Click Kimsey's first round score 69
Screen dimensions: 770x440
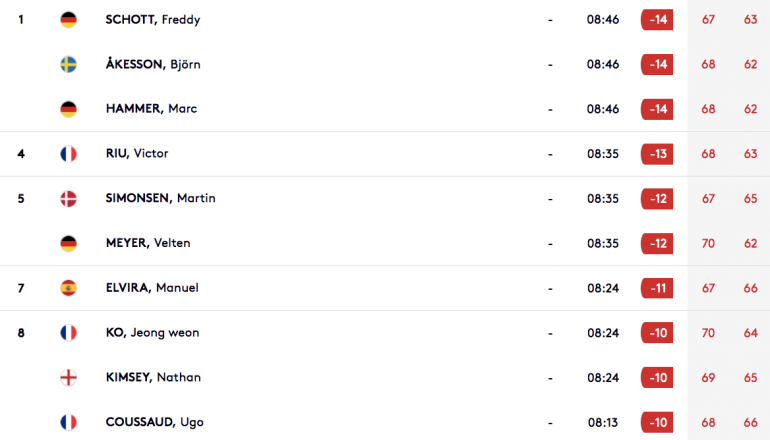click(708, 378)
